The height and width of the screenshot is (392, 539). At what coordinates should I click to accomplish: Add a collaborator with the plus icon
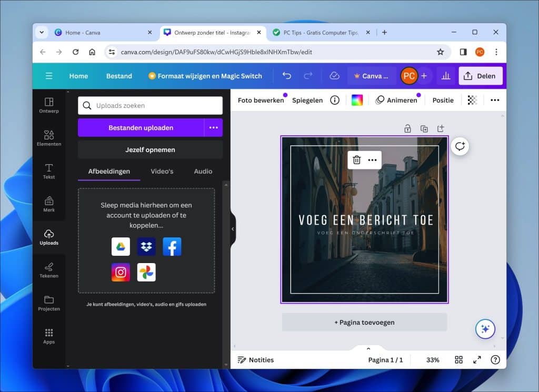coord(424,76)
